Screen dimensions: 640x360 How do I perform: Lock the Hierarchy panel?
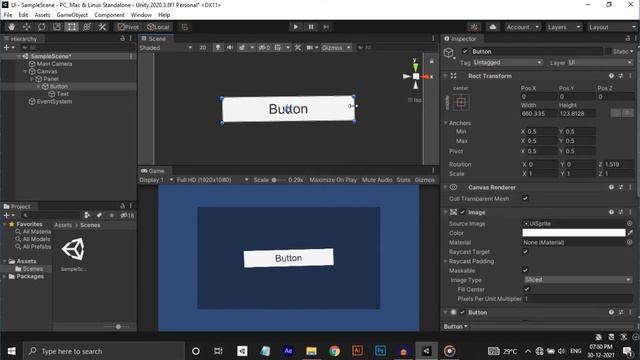(122, 38)
